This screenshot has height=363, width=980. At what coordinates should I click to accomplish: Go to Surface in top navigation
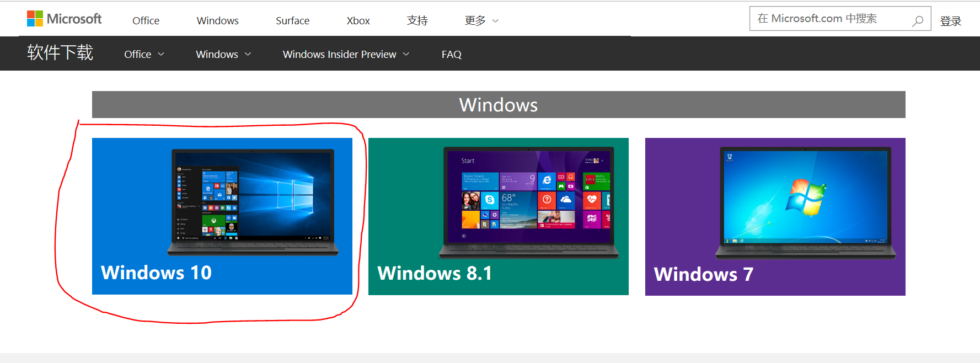(x=292, y=20)
